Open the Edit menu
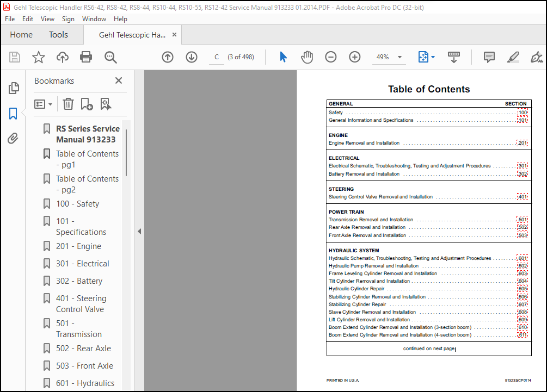 click(28, 19)
